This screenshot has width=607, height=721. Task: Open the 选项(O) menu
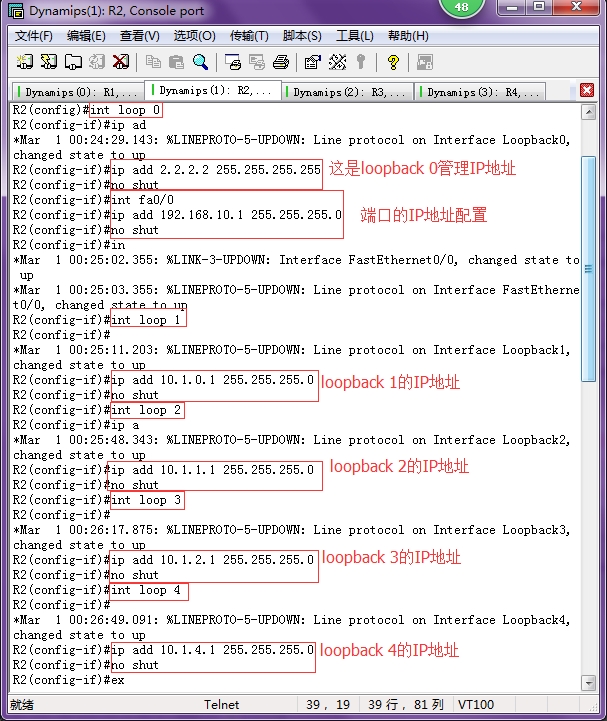(195, 36)
